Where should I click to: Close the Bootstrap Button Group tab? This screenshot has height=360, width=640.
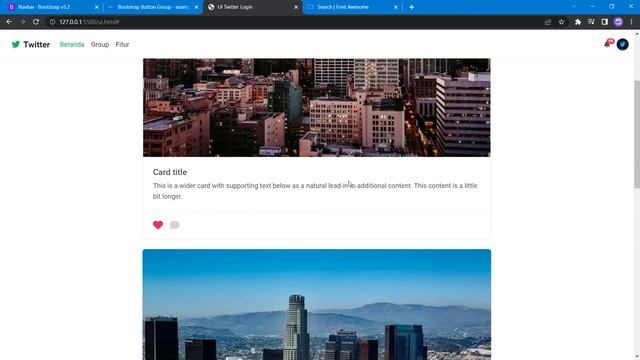pos(196,7)
